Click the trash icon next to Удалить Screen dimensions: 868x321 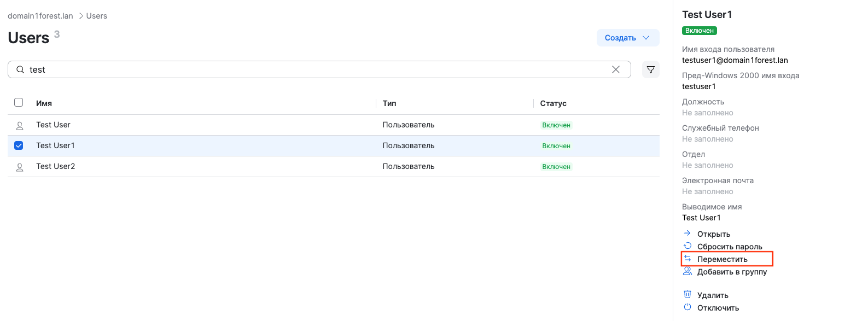click(x=688, y=295)
